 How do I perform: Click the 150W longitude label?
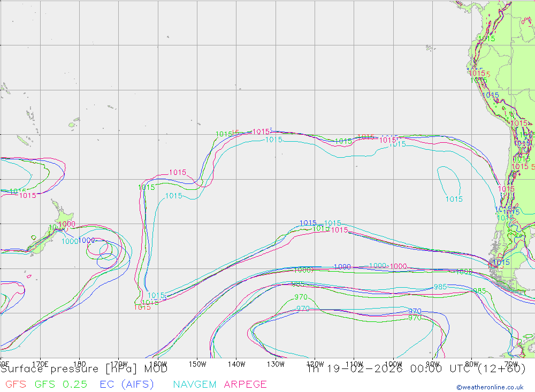(197, 364)
